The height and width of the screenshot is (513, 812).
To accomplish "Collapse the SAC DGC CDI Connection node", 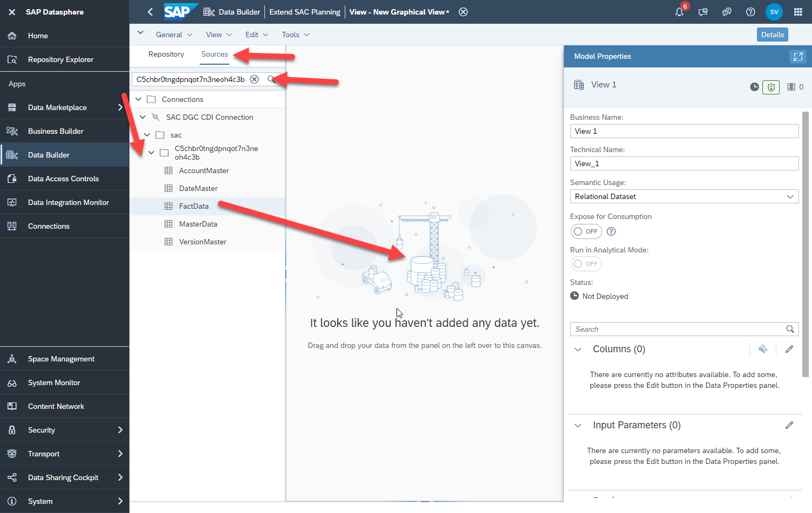I will tap(143, 117).
